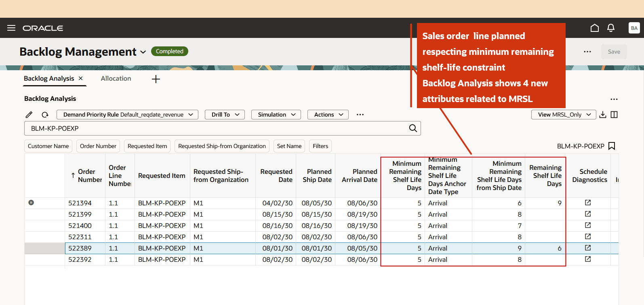The height and width of the screenshot is (305, 644).
Task: Open schedule diagnostics for order 522311
Action: point(588,236)
